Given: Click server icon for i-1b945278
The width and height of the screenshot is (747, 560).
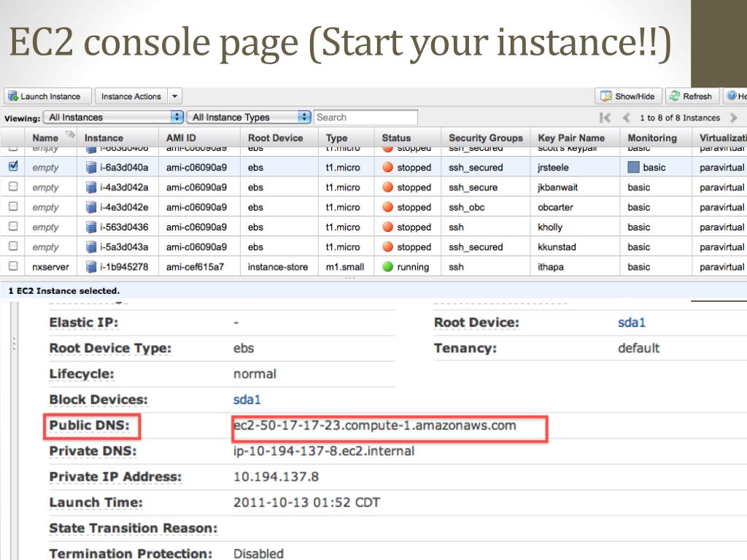Looking at the screenshot, I should [x=91, y=267].
